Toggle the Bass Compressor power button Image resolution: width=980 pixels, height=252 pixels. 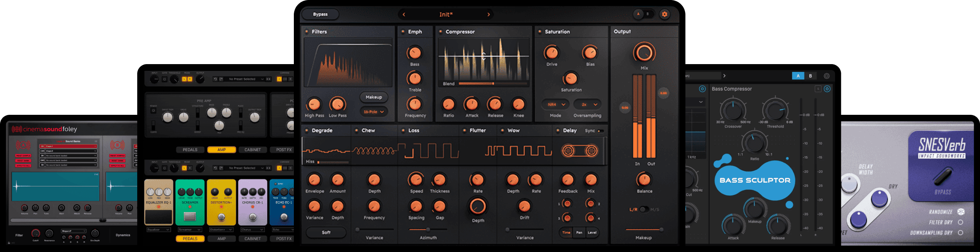coord(827,89)
